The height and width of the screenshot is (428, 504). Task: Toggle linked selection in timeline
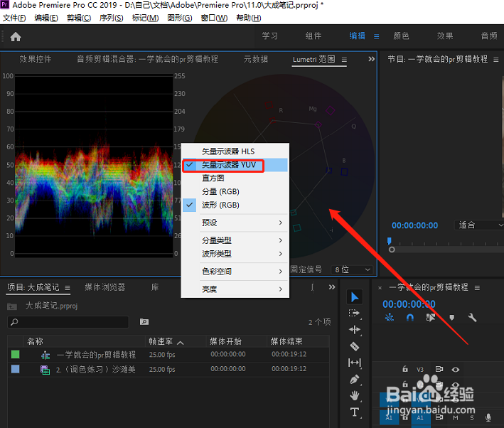430,318
